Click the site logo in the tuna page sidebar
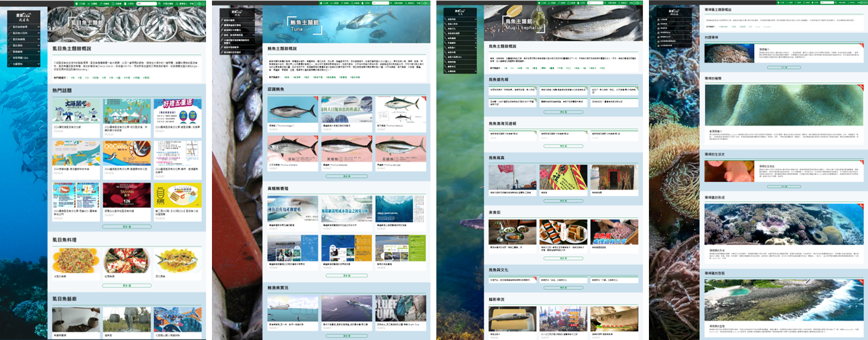 [x=237, y=14]
